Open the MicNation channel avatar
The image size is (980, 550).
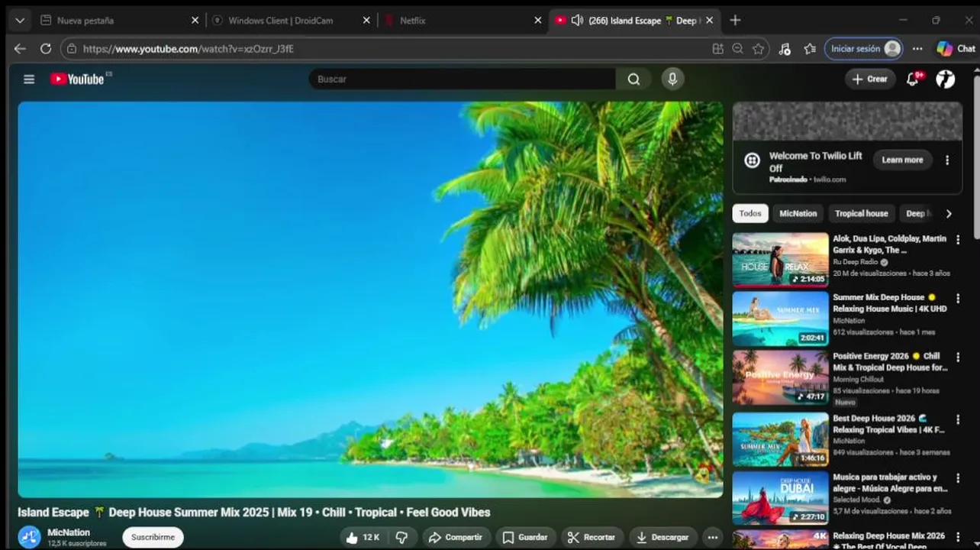point(29,537)
